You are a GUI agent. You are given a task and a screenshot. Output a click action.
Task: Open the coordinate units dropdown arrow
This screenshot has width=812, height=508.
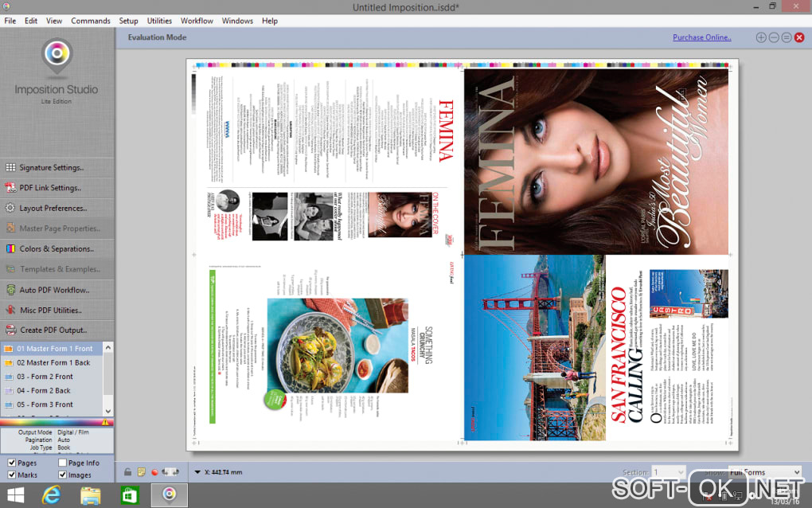(197, 472)
